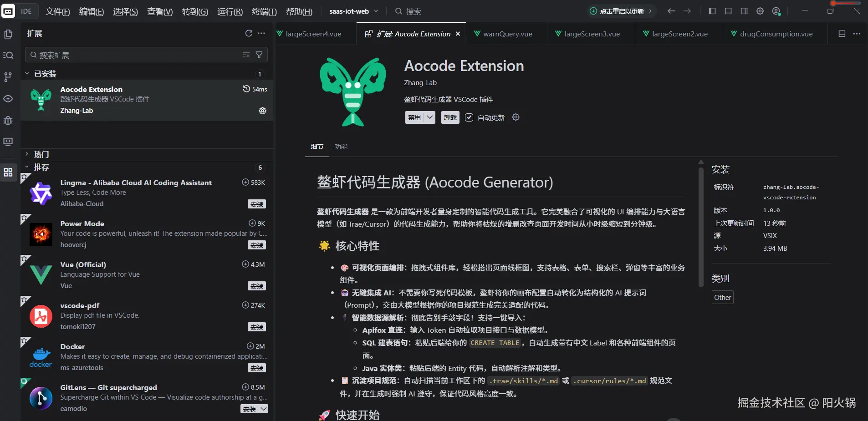The image size is (868, 421).
Task: Open the View menu
Action: (x=160, y=11)
